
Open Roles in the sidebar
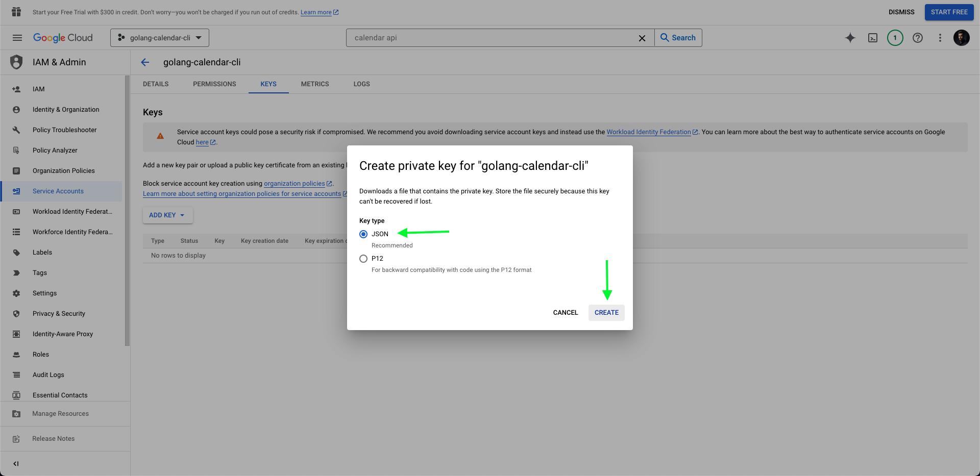(61, 355)
